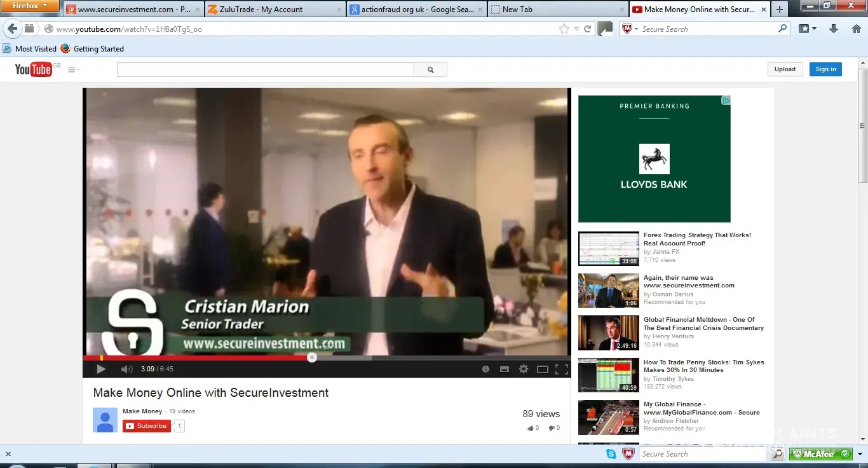Switch to the ZuluTrade - My Account tab

[x=275, y=10]
